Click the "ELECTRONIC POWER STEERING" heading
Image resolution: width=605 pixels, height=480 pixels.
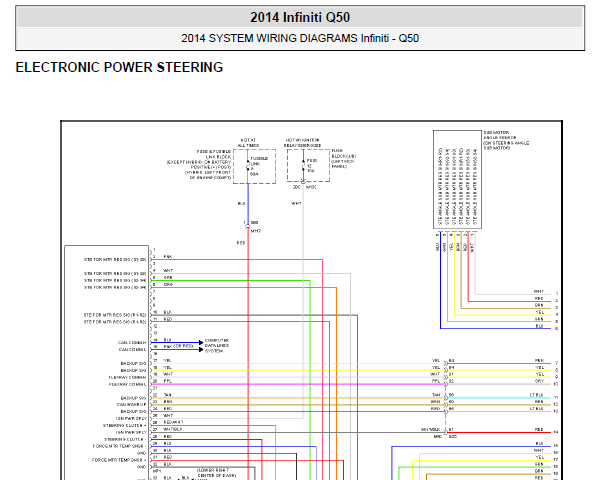coord(119,68)
